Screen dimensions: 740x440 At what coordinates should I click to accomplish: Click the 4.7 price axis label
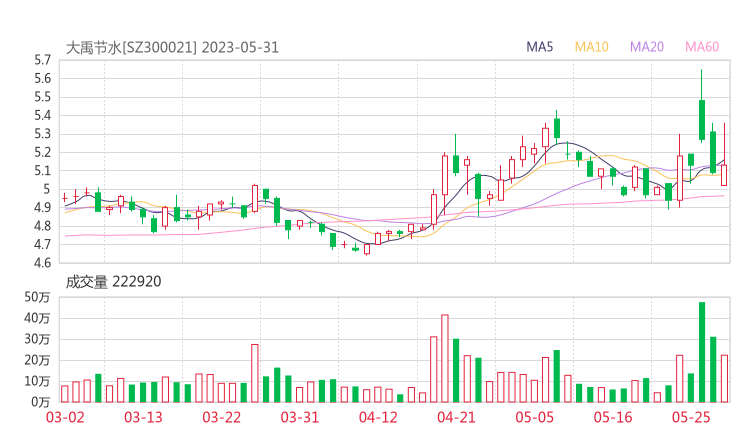tap(42, 245)
